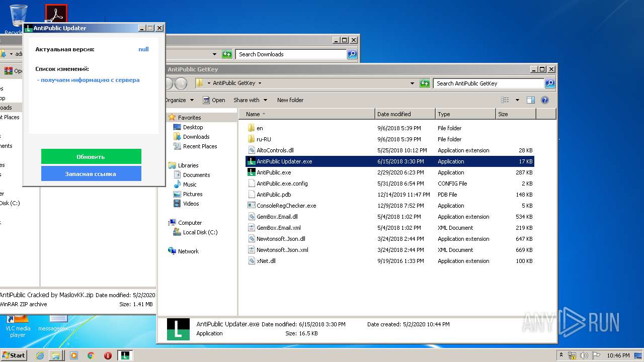
Task: Open change view options dropdown arrow
Action: 517,100
